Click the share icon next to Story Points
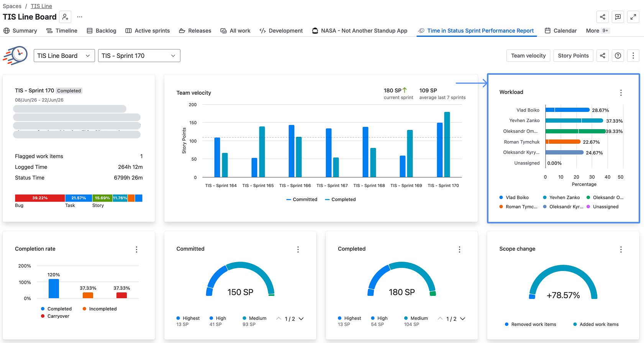The width and height of the screenshot is (644, 343). coord(603,56)
